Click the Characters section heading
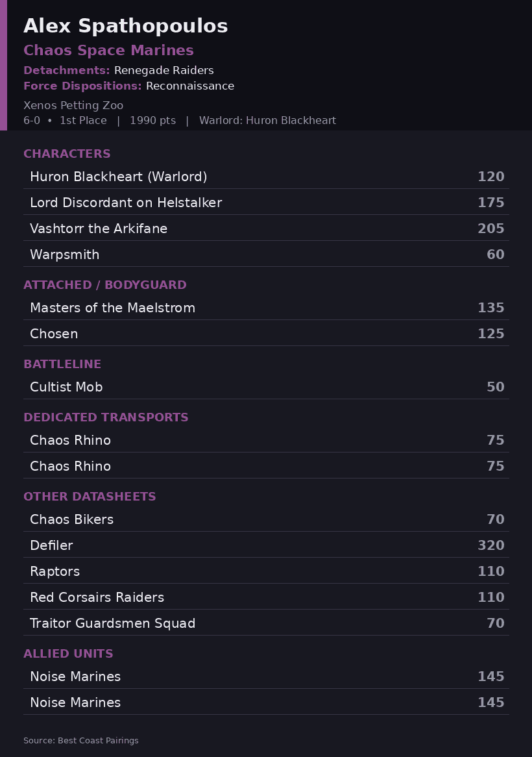532x757 pixels. 67,153
